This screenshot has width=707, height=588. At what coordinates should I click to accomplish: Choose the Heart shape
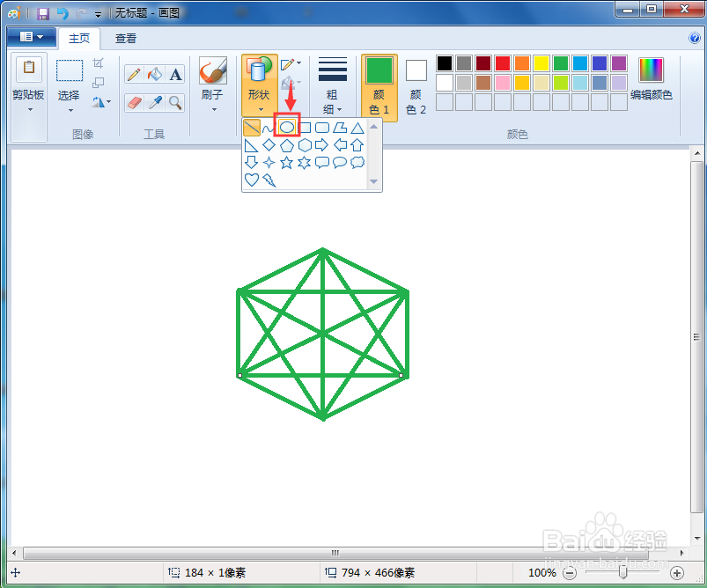click(251, 180)
